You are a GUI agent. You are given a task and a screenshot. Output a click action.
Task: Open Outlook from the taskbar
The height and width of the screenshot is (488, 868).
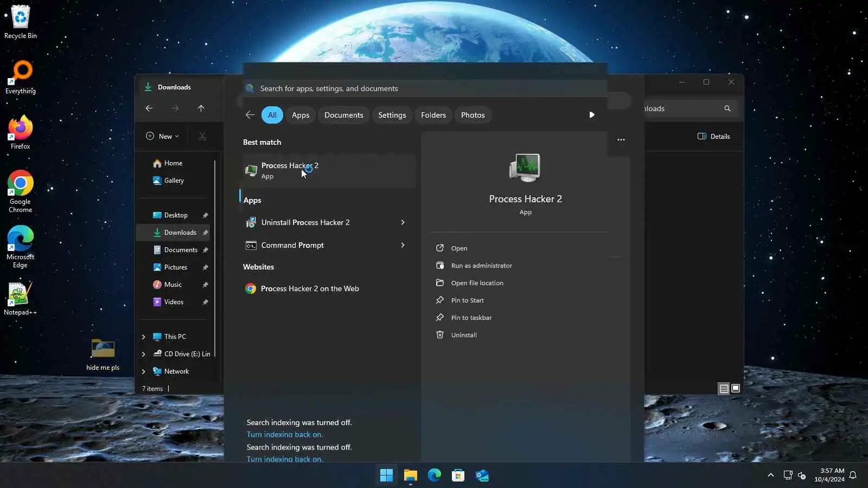click(x=482, y=476)
